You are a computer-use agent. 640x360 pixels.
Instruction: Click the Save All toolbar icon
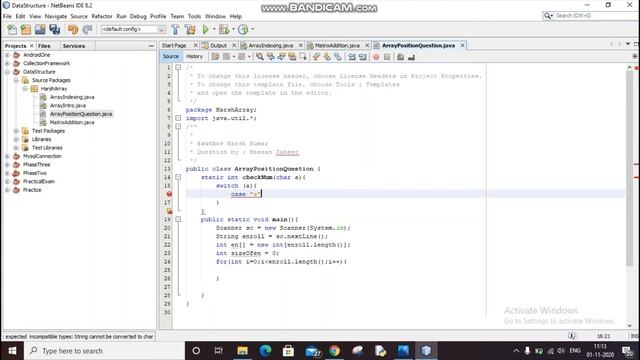coord(54,29)
